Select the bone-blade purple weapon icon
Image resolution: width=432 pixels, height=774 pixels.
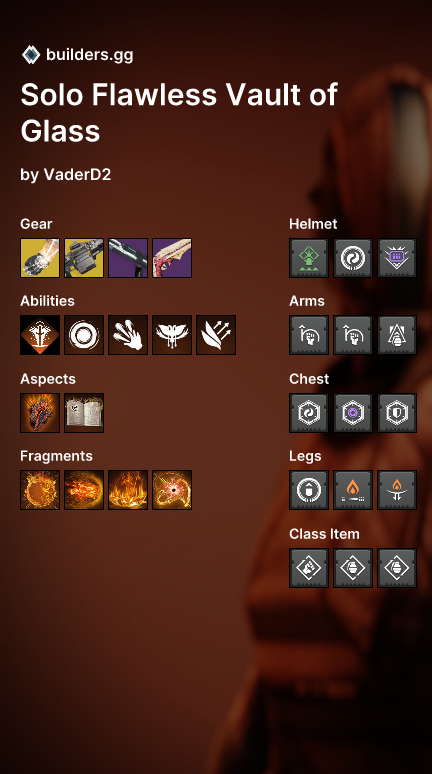pyautogui.click(x=172, y=258)
